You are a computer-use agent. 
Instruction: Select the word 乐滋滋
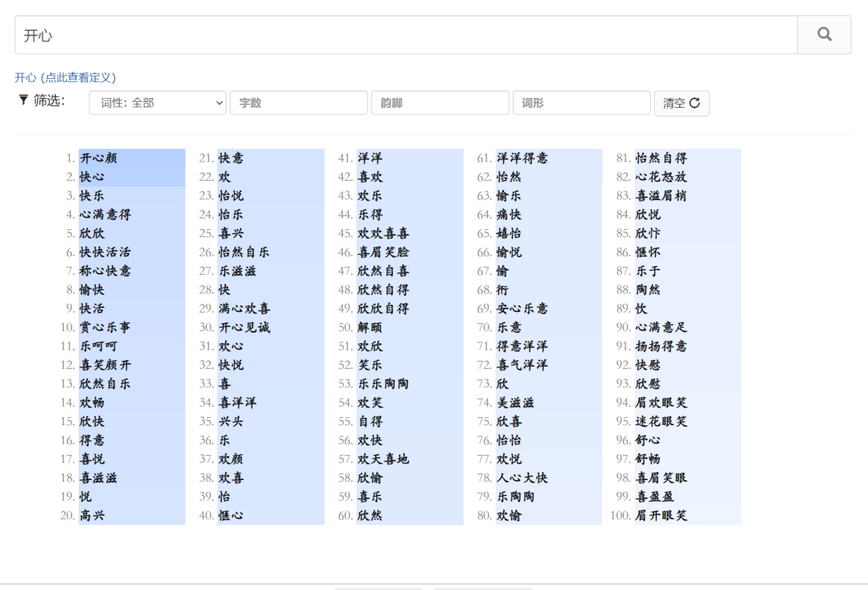pyautogui.click(x=237, y=271)
